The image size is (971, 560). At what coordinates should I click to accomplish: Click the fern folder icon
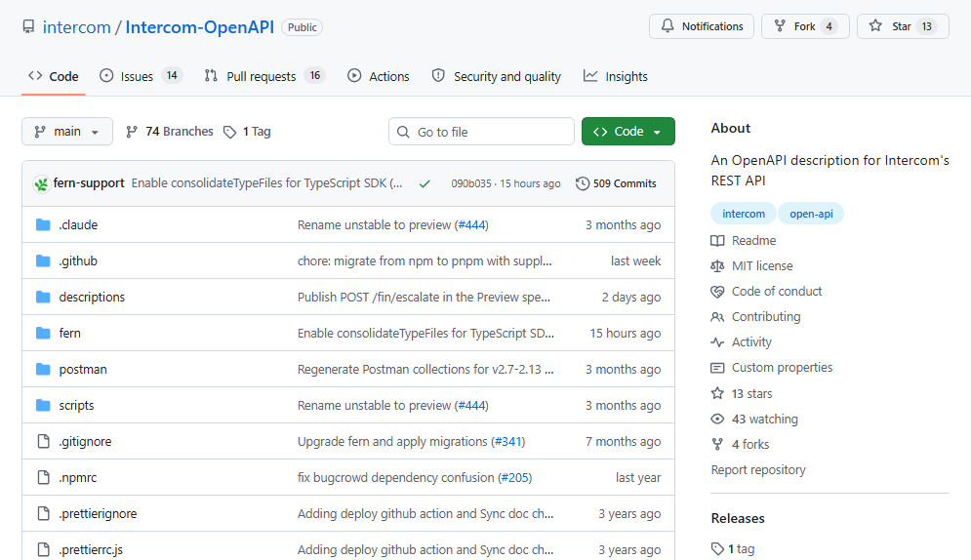(43, 333)
